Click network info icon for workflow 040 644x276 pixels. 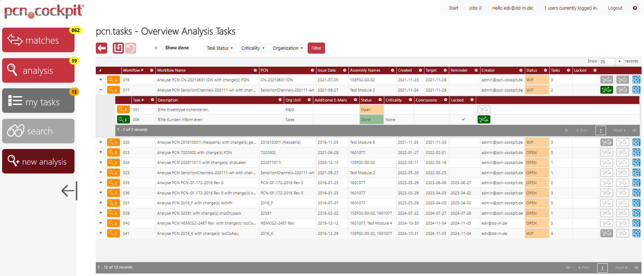click(622, 223)
